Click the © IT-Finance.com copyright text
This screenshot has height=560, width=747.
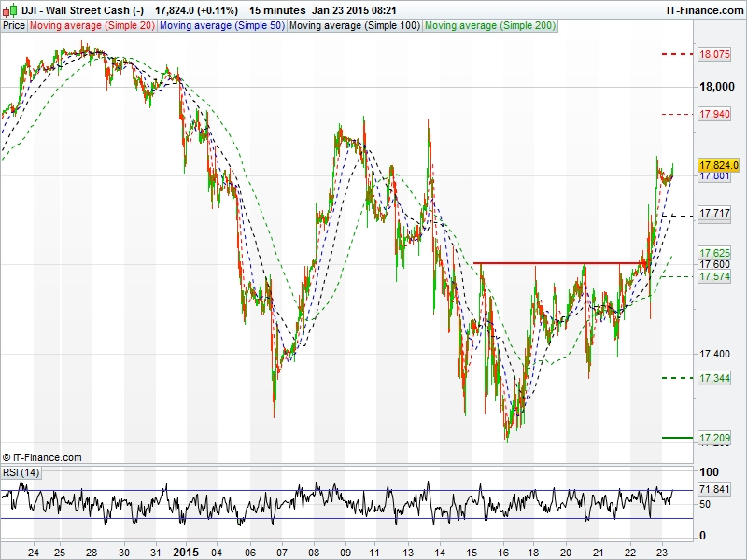click(42, 457)
